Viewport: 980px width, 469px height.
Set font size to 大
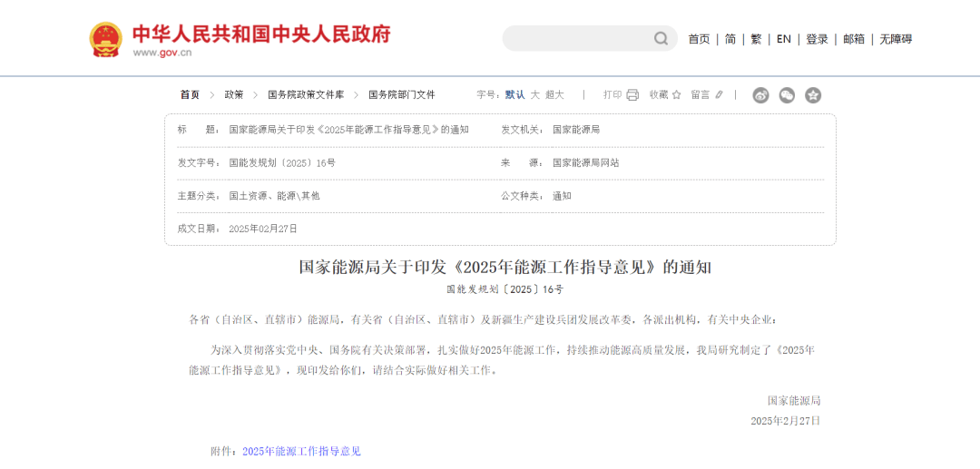(x=535, y=95)
